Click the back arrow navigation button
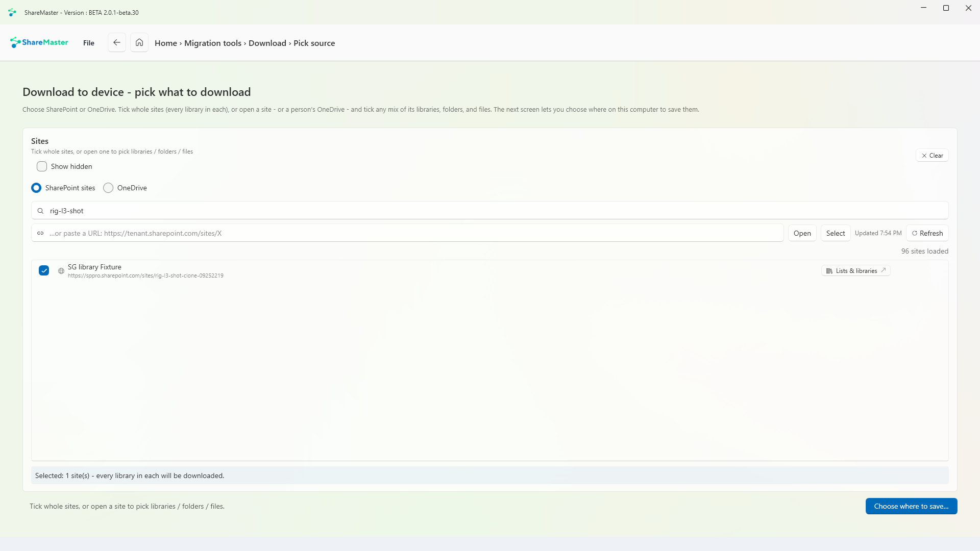Viewport: 980px width, 551px height. click(x=116, y=43)
